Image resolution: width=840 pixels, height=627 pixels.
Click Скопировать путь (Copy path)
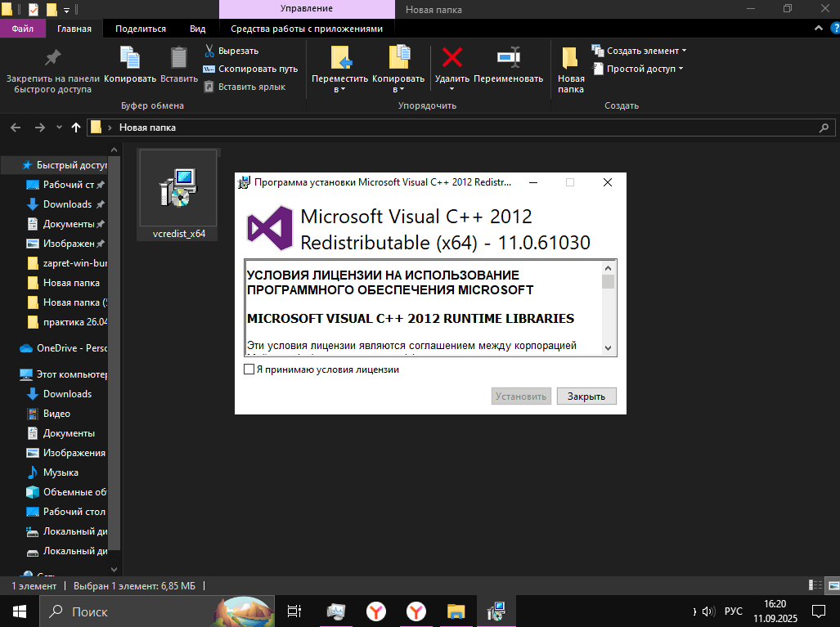coord(250,69)
